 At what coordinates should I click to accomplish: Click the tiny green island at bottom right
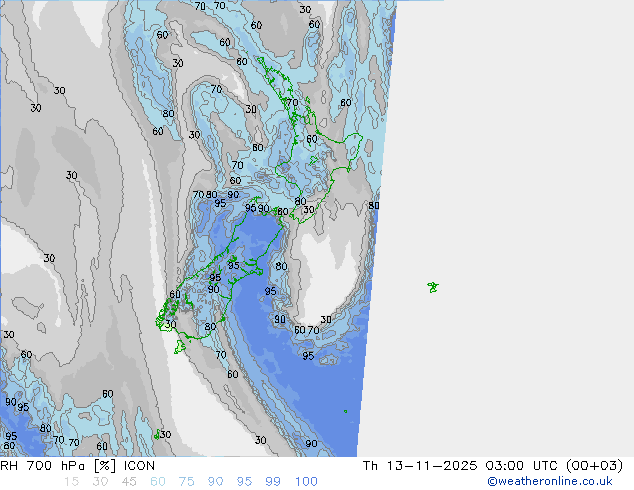coord(346,410)
